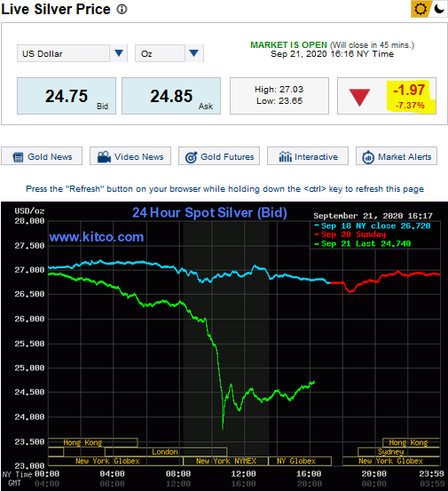Click the 24.75 Bid price box
Image resolution: width=448 pixels, height=491 pixels.
[x=67, y=96]
